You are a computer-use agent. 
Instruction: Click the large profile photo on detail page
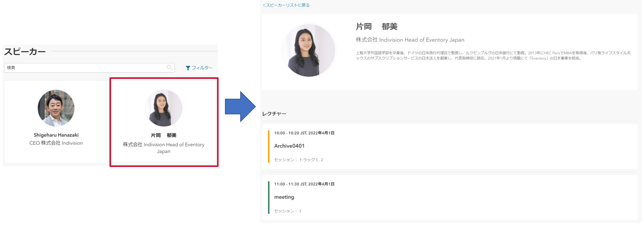(309, 50)
